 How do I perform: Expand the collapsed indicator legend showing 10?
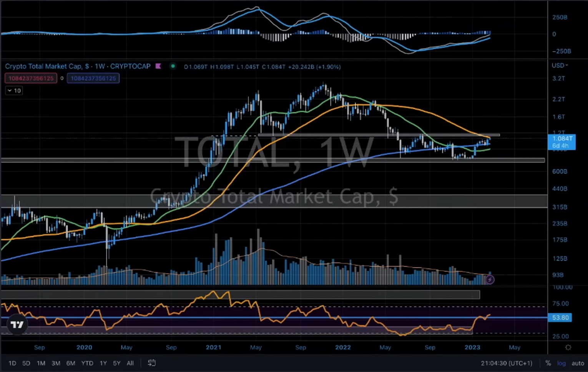coord(14,90)
